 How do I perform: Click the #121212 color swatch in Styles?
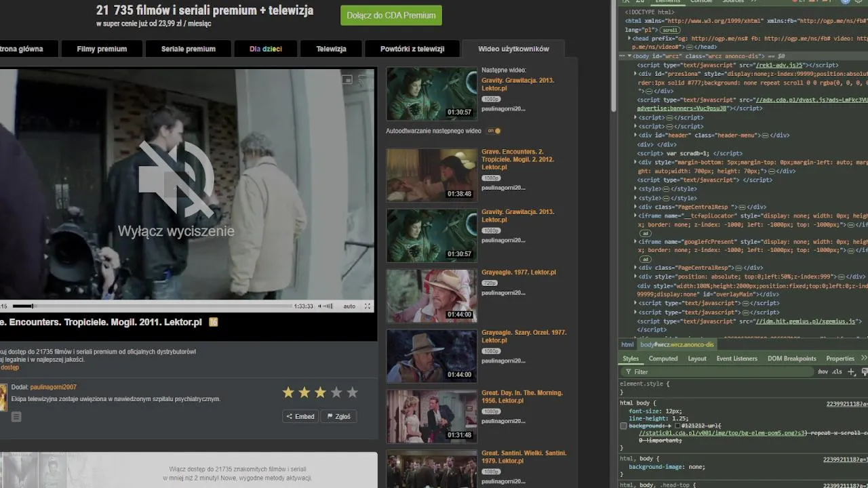[x=678, y=426]
